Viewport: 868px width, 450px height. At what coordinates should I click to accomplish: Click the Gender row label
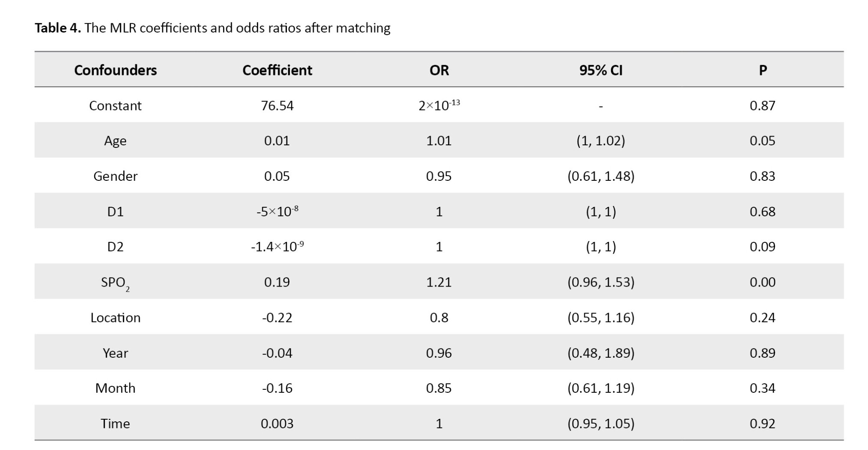tap(115, 176)
